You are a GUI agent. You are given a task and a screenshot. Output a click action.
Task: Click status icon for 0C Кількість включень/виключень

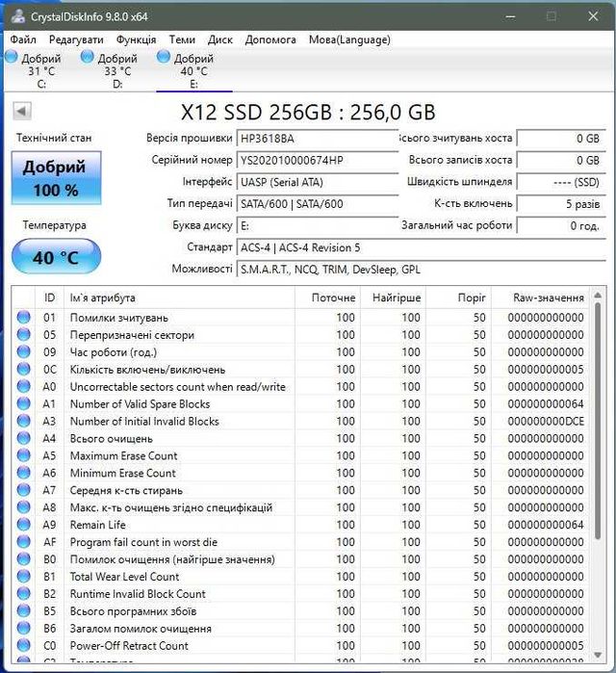coord(24,369)
